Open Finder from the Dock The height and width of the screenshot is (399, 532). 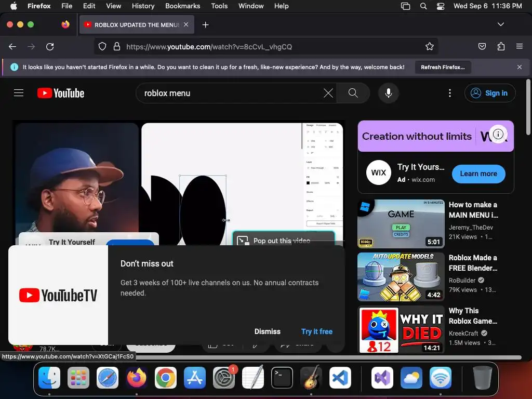point(49,378)
